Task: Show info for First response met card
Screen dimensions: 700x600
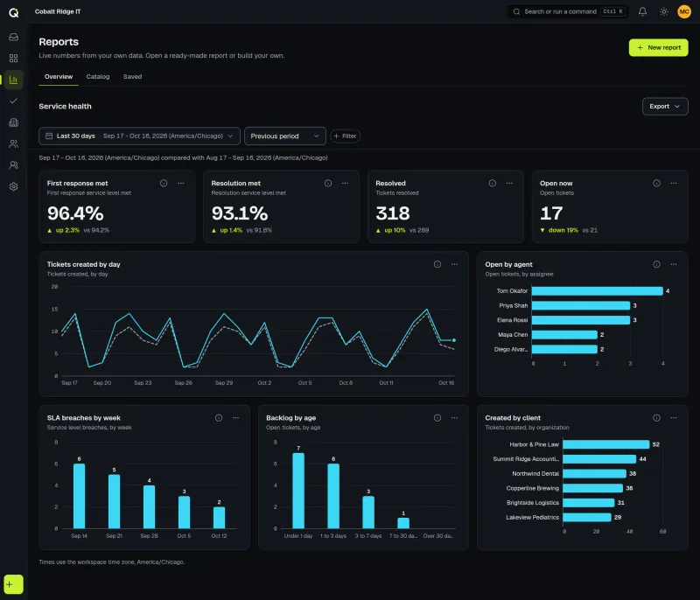Action: click(164, 184)
